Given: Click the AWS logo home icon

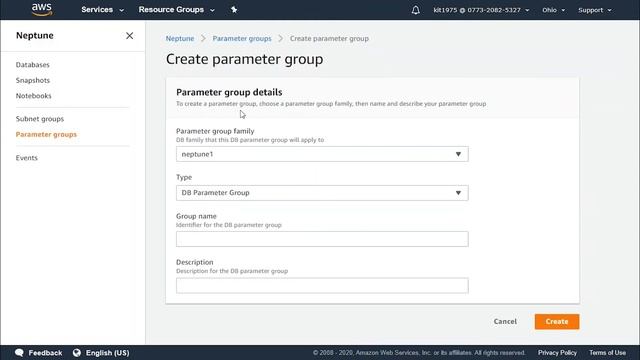Looking at the screenshot, I should pos(42,9).
